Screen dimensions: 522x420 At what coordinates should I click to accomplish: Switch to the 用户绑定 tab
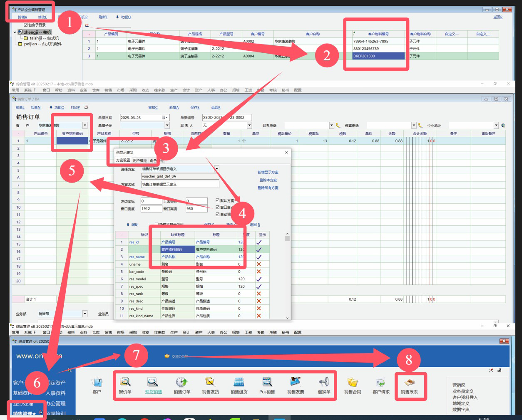point(140,161)
